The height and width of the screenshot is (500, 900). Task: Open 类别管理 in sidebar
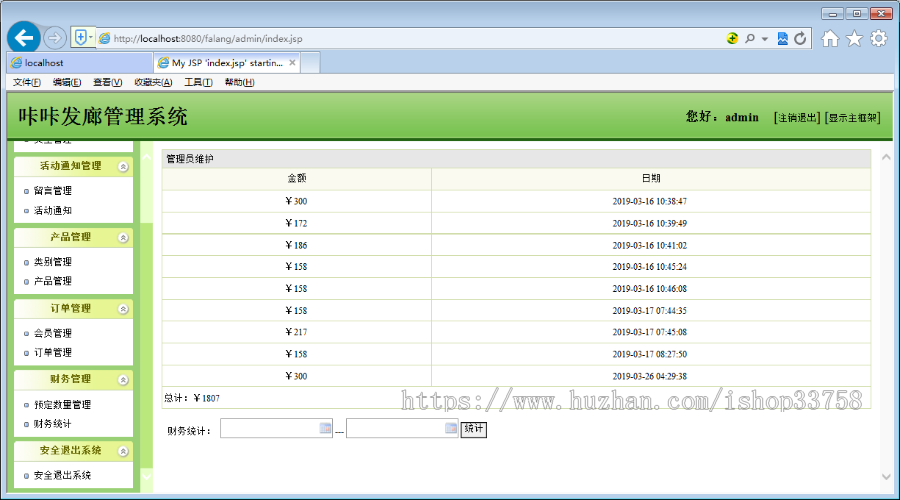(52, 262)
